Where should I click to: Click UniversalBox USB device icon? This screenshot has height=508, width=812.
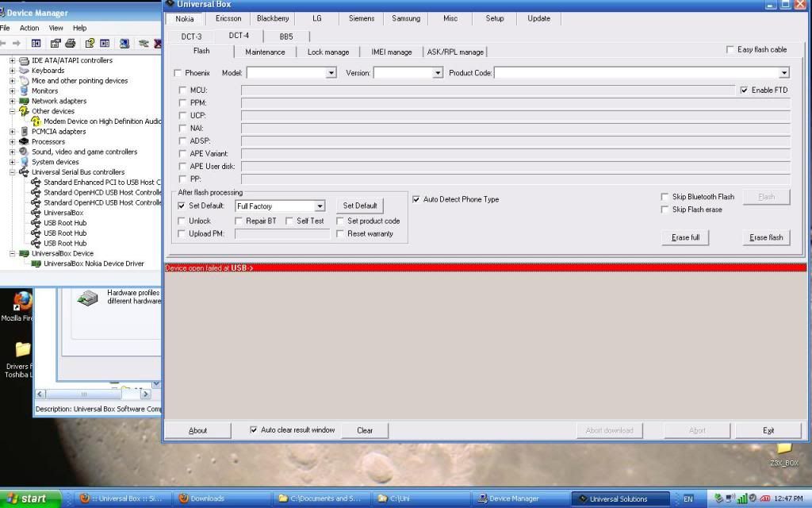pyautogui.click(x=36, y=213)
